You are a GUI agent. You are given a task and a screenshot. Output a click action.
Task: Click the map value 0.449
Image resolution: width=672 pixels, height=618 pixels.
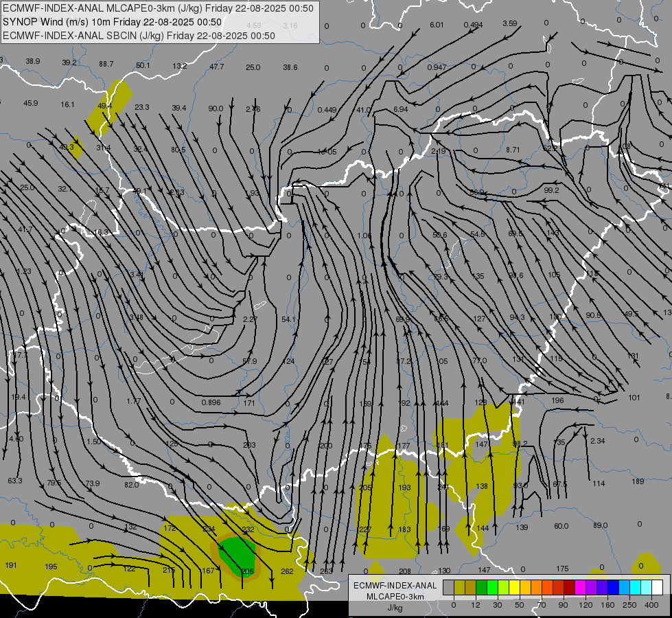327,111
